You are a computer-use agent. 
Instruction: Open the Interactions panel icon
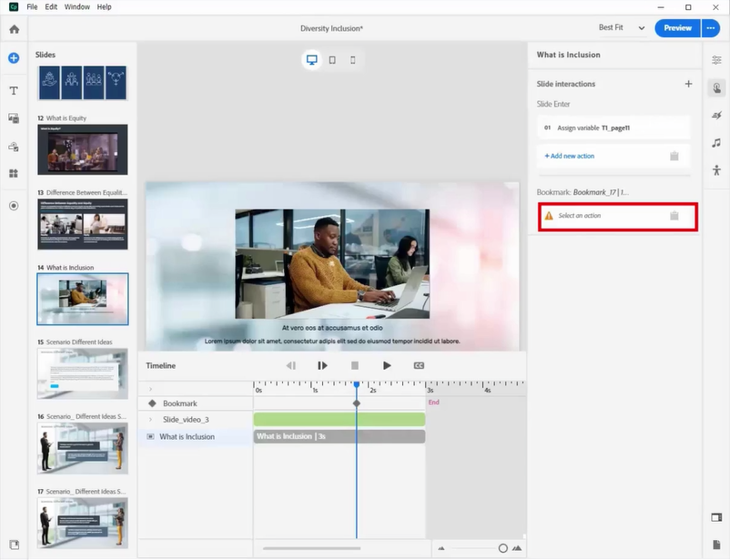(x=716, y=87)
